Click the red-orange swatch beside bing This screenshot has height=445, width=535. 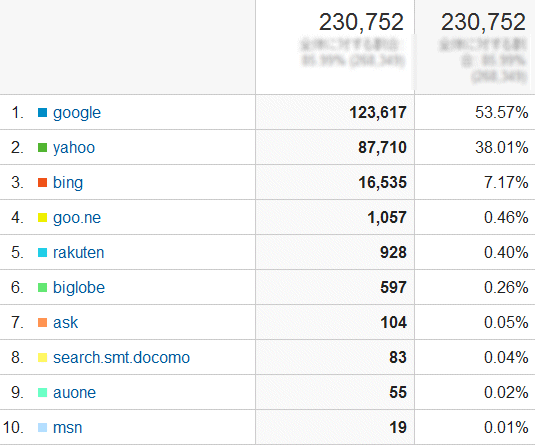(42, 183)
